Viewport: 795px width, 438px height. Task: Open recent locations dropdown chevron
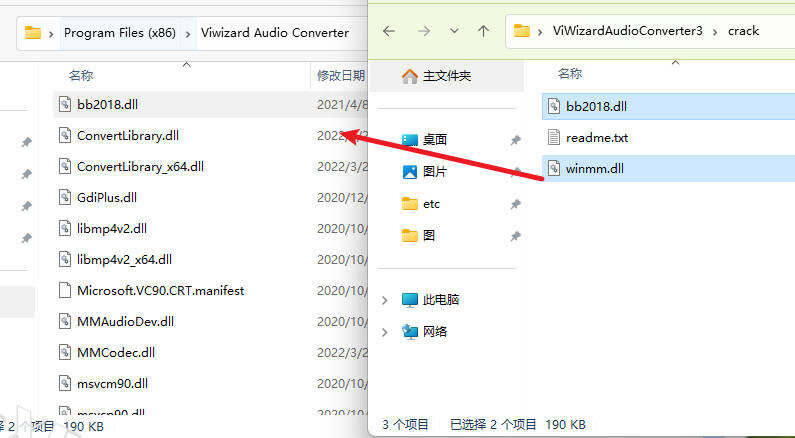tap(454, 31)
